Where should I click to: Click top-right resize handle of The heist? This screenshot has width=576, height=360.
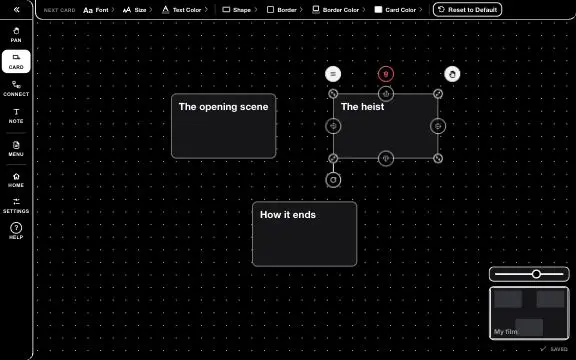(x=438, y=94)
